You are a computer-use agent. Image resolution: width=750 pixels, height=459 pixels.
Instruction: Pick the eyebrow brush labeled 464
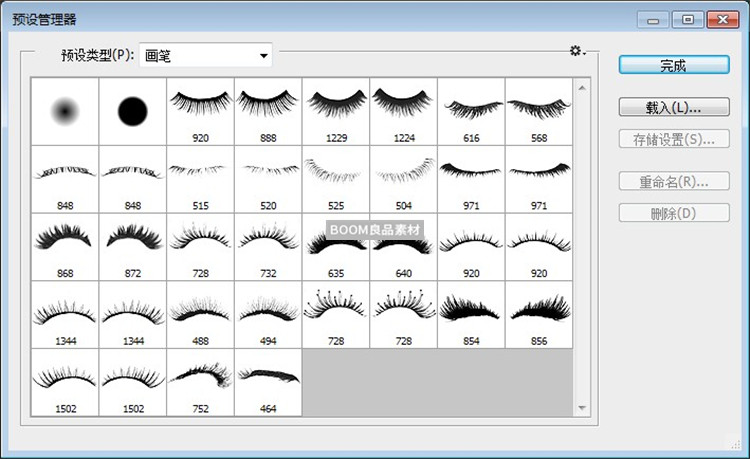pos(268,381)
